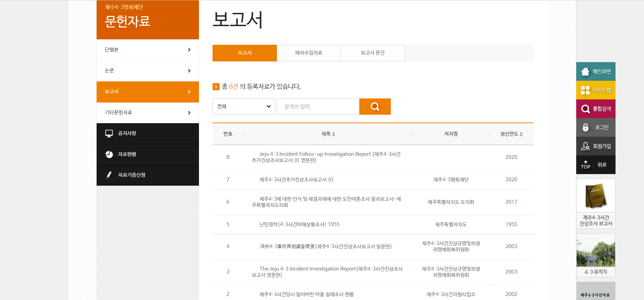Open the 전체 search category dropdown

coord(243,107)
